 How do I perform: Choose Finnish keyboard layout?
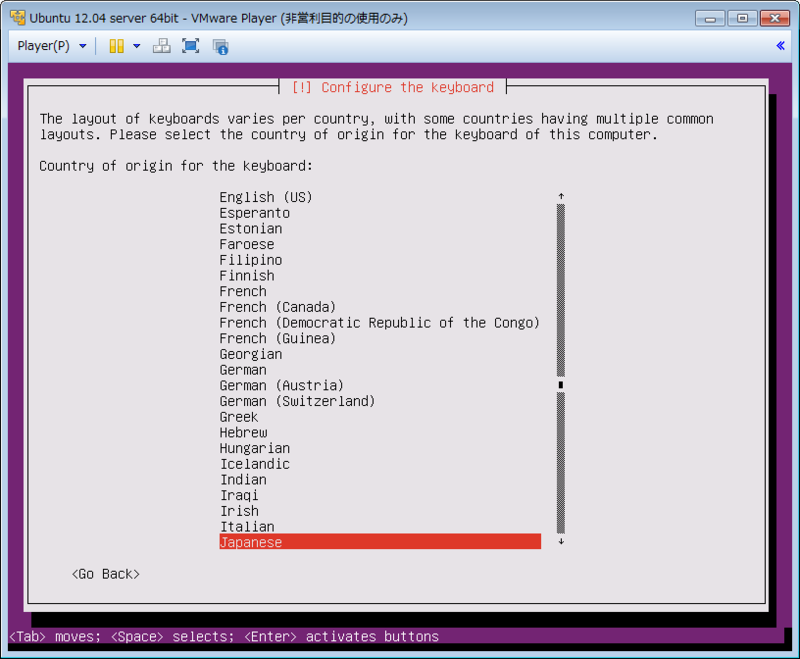[246, 275]
